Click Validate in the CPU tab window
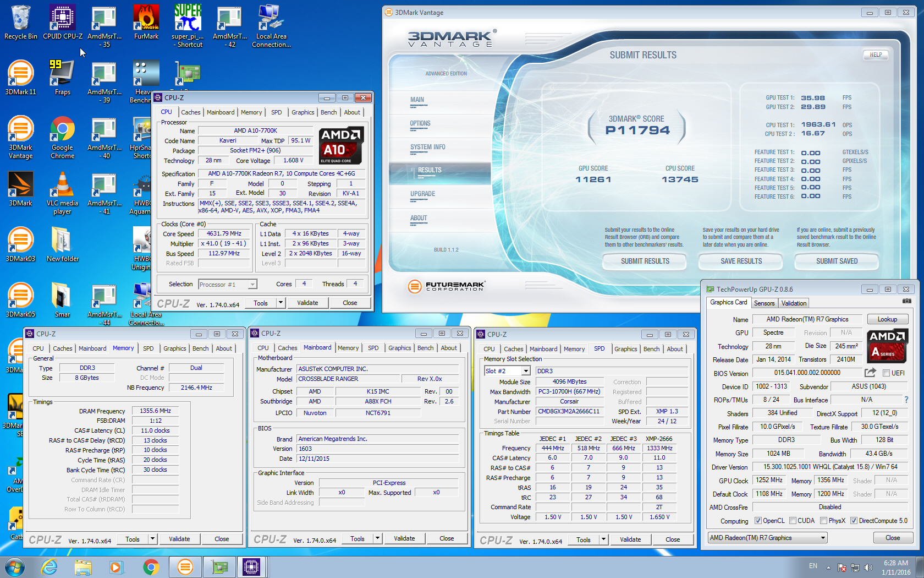924x578 pixels. 307,303
